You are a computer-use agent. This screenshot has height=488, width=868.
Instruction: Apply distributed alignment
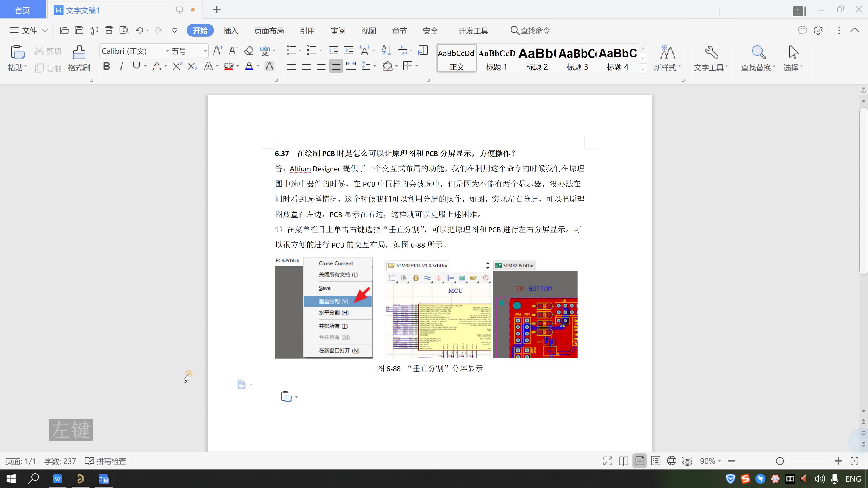351,66
